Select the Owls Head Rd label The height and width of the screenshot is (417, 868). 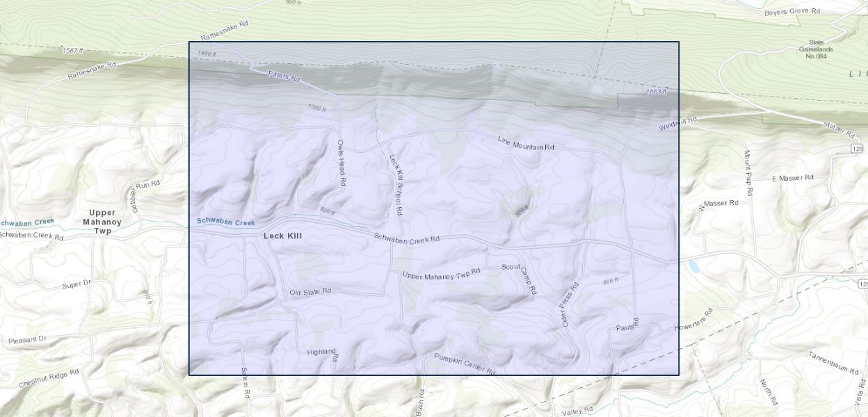pyautogui.click(x=341, y=163)
